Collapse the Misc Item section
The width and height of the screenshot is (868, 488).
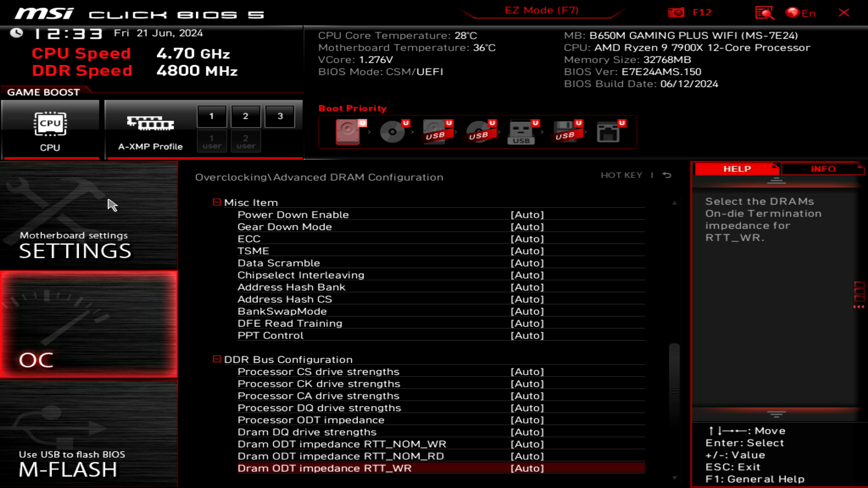pyautogui.click(x=216, y=202)
